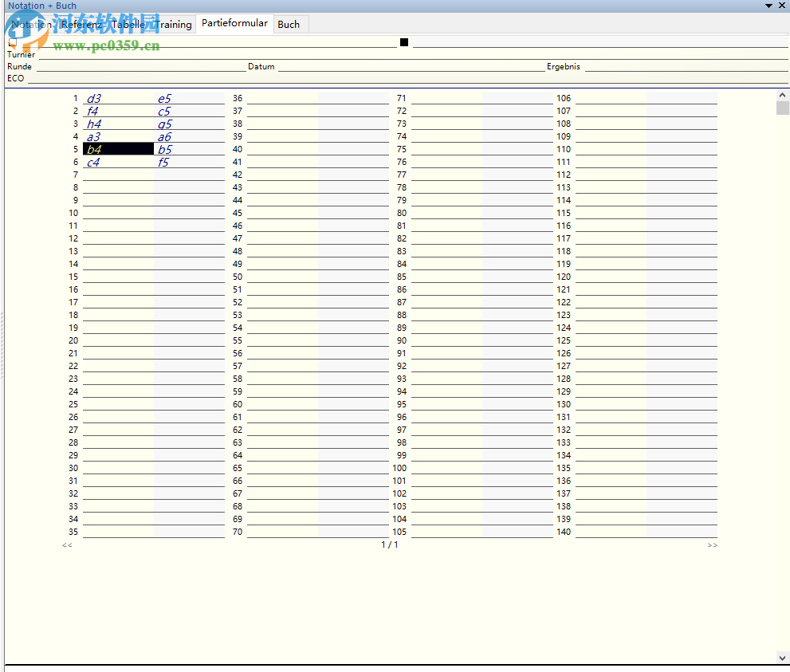Click the Turnier input line
This screenshot has width=790, height=672.
point(399,55)
